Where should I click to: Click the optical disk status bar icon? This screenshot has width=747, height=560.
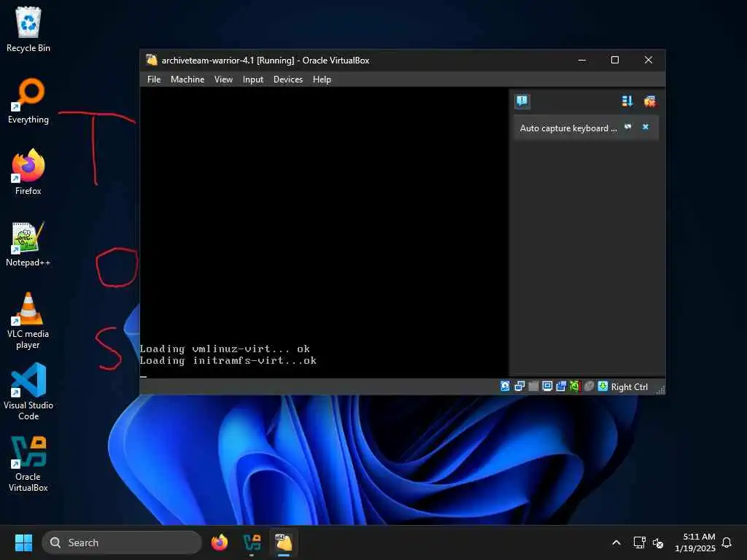tap(506, 386)
